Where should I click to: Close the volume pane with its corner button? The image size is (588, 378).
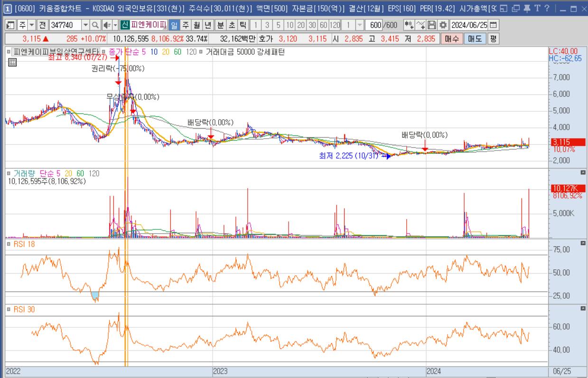click(x=583, y=172)
